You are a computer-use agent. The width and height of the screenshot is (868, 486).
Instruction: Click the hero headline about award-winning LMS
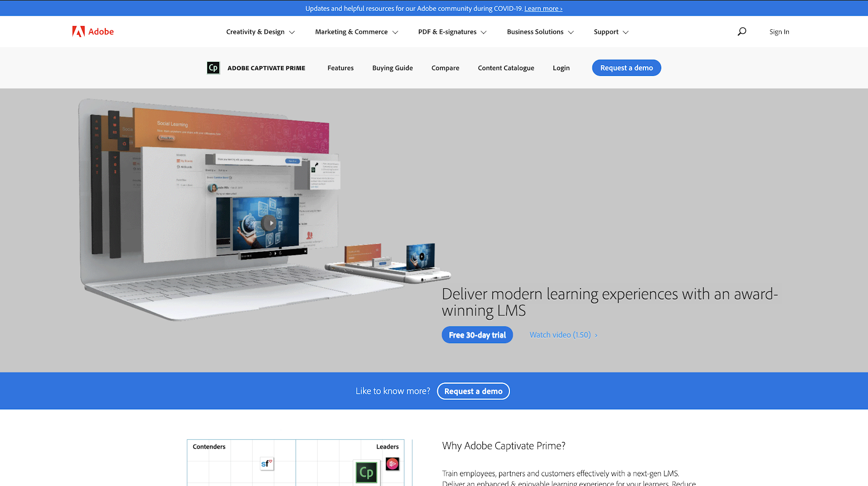610,302
